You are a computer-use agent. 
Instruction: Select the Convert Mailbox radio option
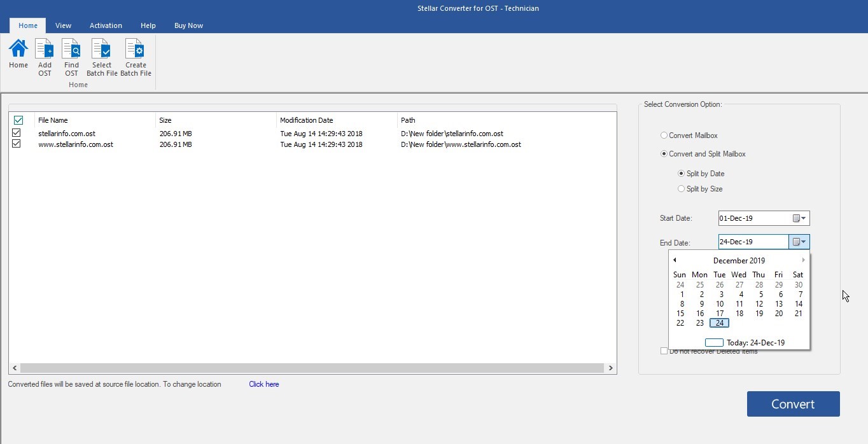click(x=664, y=135)
